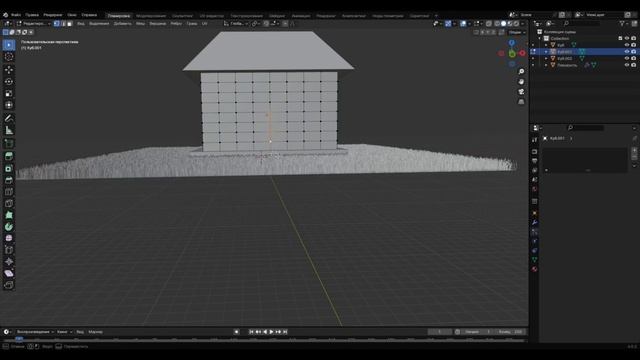Select the Shrink/Fatten tool

pos(9,262)
